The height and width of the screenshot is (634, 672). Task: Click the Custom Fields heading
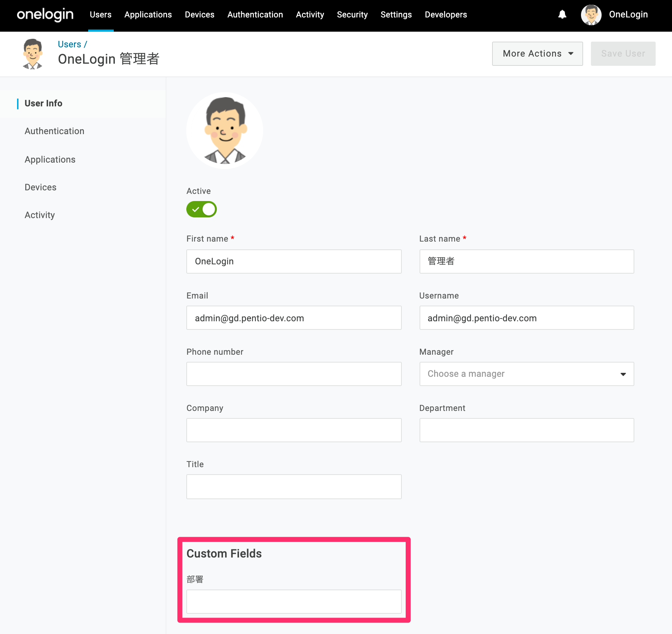224,554
